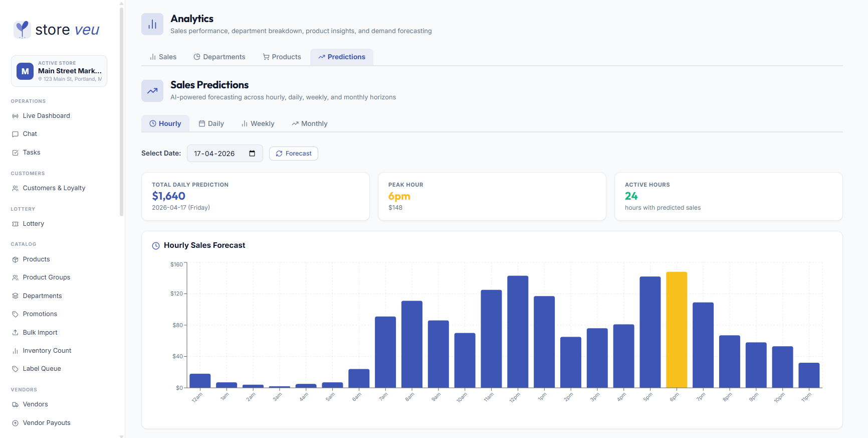The image size is (868, 438).
Task: Switch to the Monthly forecast tab
Action: (310, 124)
